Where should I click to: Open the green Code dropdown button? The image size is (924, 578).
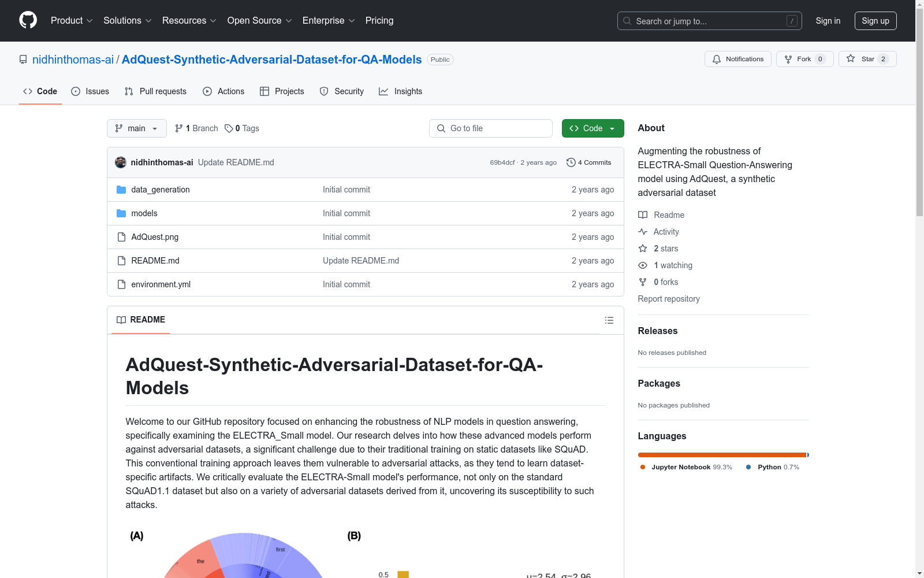click(593, 128)
